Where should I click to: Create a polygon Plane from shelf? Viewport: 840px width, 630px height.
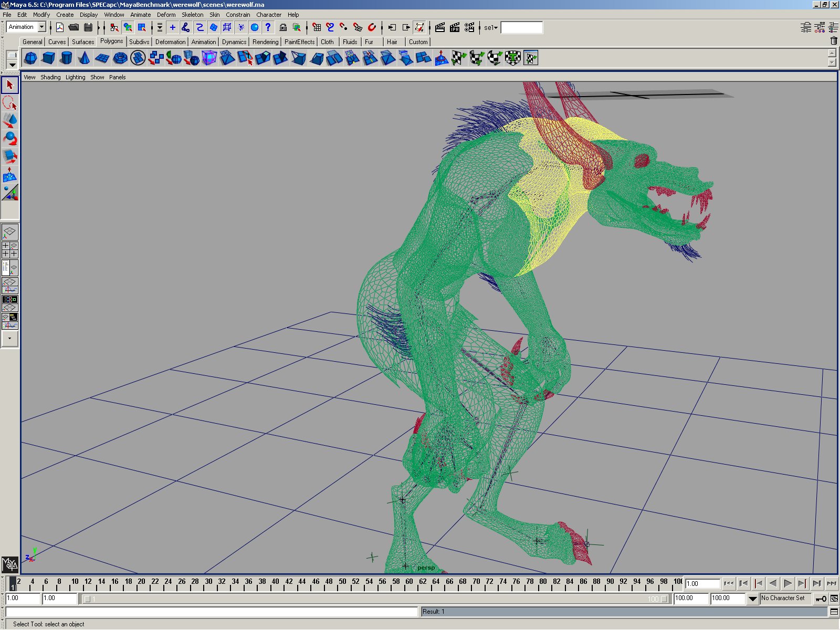[x=102, y=58]
